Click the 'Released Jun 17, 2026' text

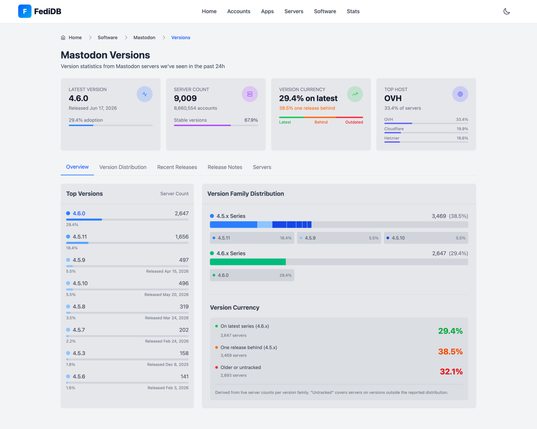(93, 108)
